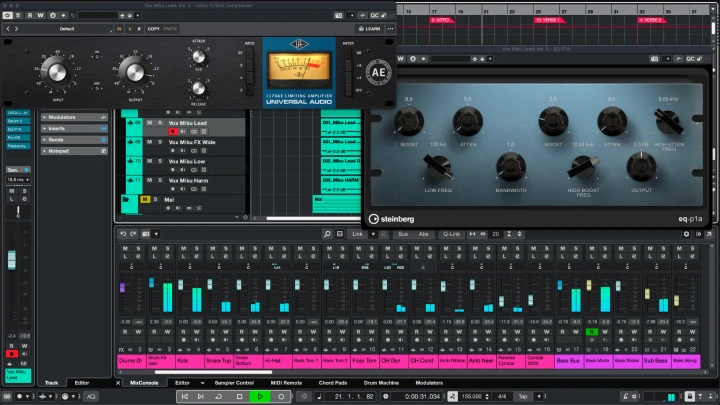This screenshot has width=720, height=405.
Task: Click next preset arrow in 1176AE plugin
Action: point(17,28)
